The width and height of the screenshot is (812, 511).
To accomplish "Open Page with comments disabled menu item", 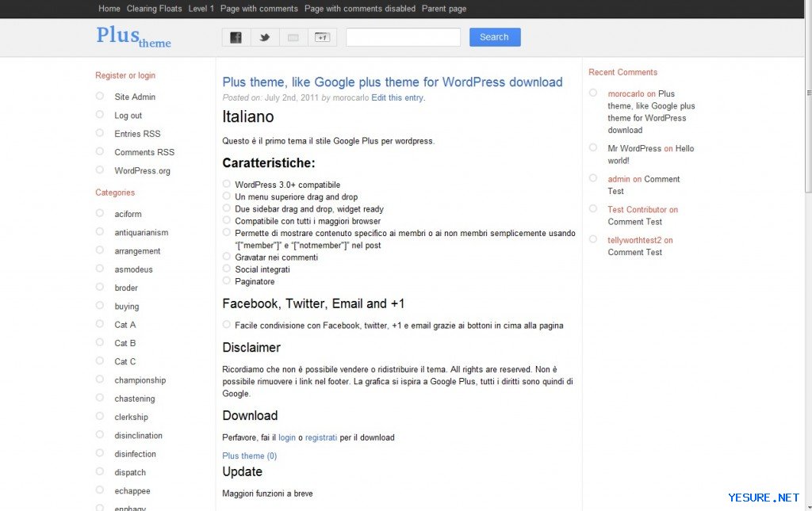I will (360, 9).
